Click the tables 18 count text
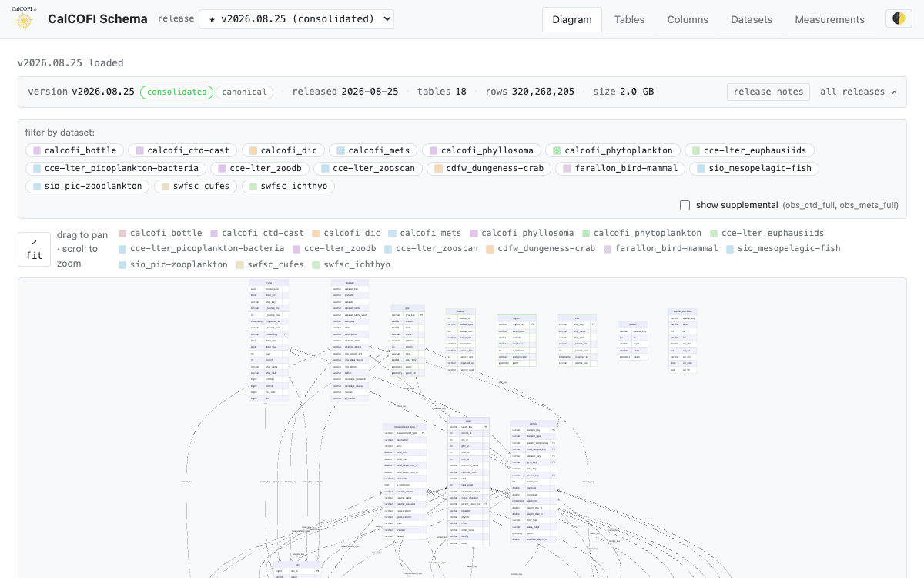Image resolution: width=924 pixels, height=578 pixels. point(441,92)
